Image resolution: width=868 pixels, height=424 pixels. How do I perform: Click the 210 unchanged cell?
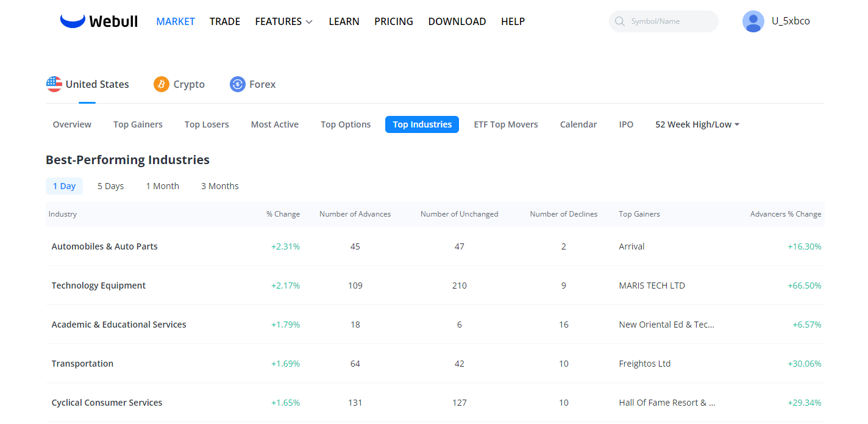click(460, 286)
